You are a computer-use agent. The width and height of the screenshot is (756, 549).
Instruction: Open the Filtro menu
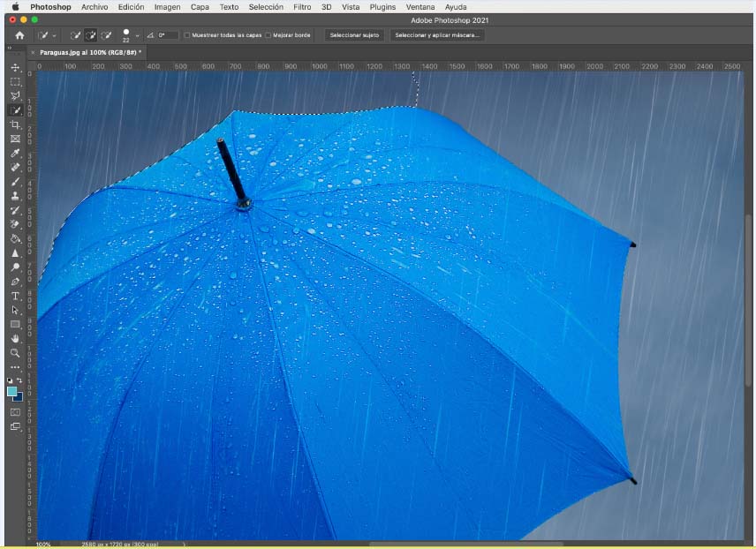302,7
